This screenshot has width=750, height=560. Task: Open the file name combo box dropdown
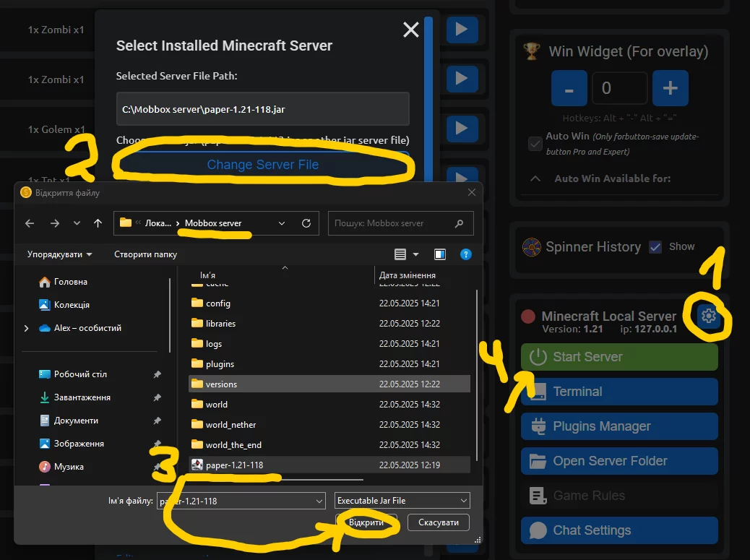pyautogui.click(x=319, y=501)
